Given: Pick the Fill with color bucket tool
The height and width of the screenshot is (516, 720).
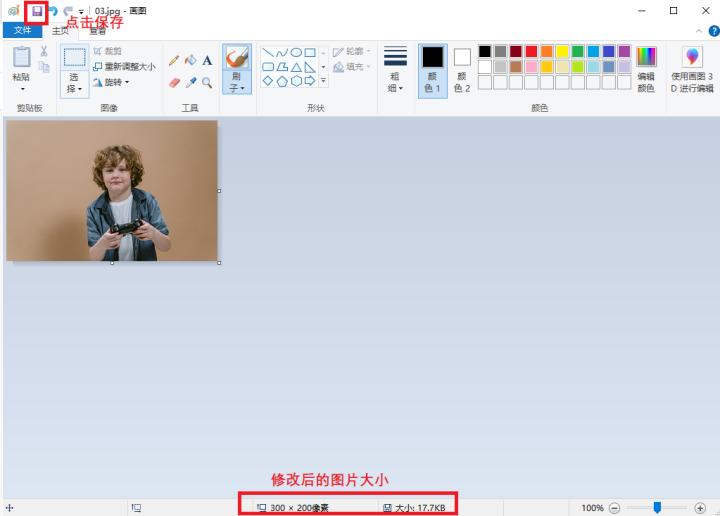Looking at the screenshot, I should [190, 60].
